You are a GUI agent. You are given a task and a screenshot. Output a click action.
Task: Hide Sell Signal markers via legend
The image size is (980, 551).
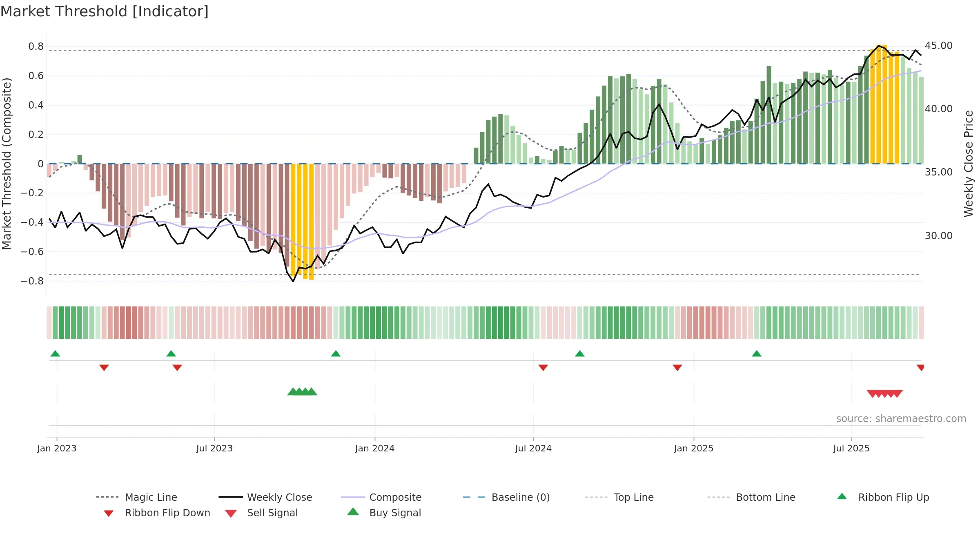(261, 513)
